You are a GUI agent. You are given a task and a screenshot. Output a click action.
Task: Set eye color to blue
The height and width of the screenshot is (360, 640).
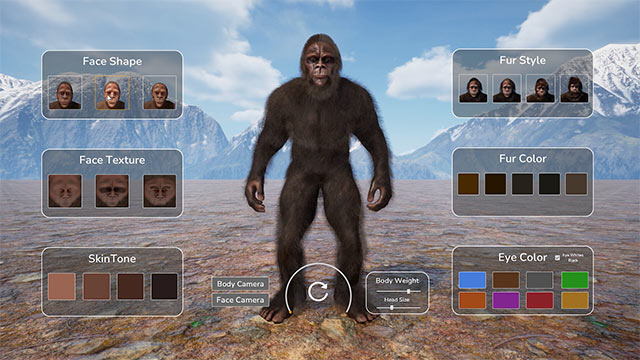[472, 280]
